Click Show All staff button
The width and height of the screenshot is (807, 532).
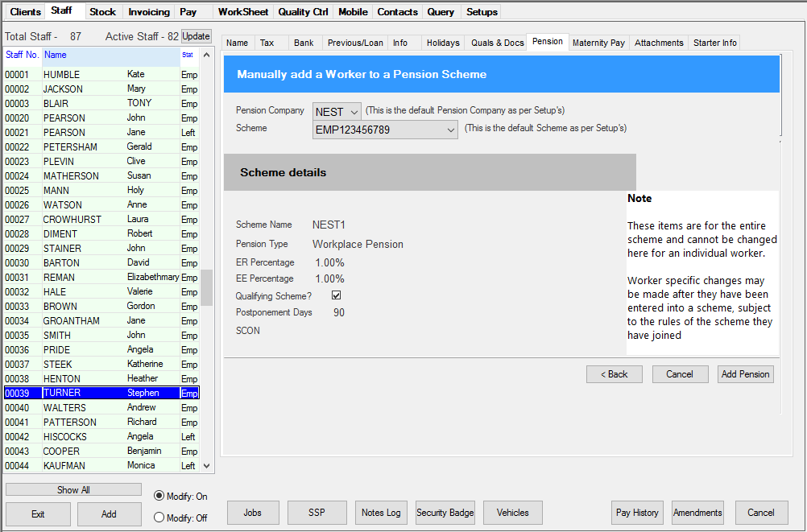(73, 489)
